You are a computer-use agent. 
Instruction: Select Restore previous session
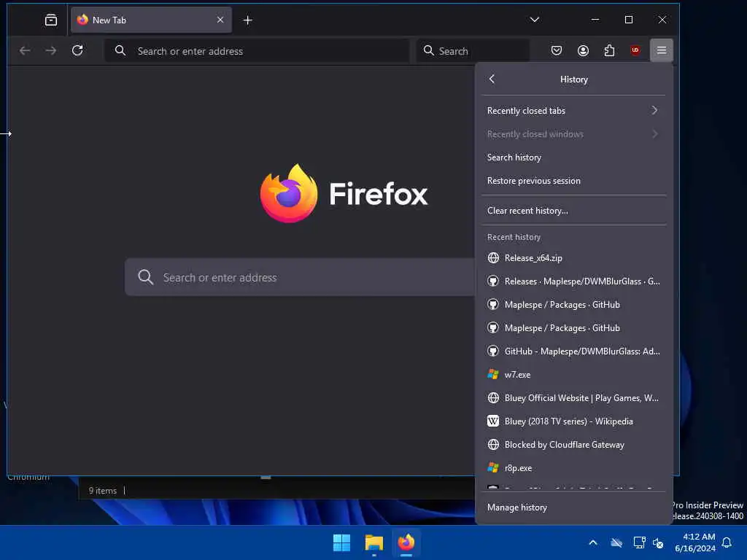click(x=573, y=181)
